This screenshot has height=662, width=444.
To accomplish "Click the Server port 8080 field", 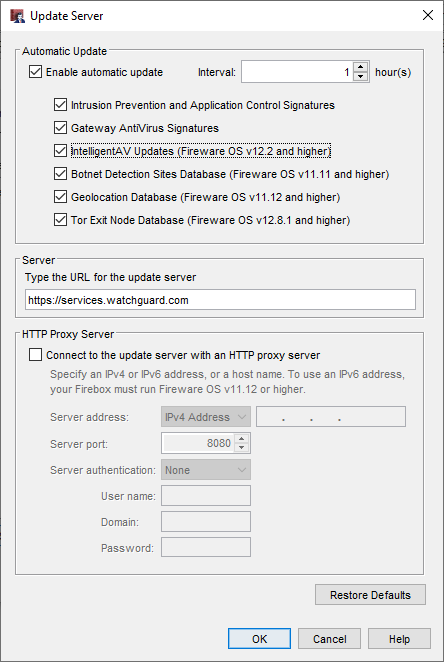I will (198, 443).
